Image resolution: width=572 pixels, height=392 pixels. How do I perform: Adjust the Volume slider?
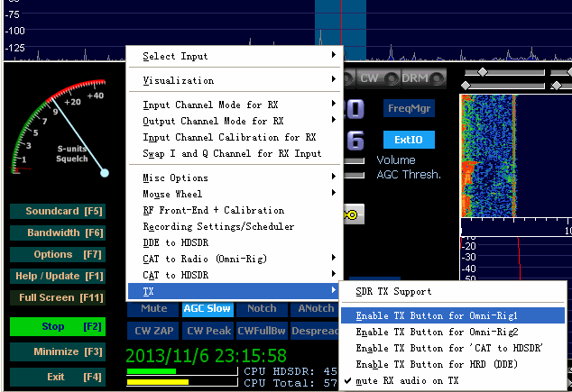(355, 161)
